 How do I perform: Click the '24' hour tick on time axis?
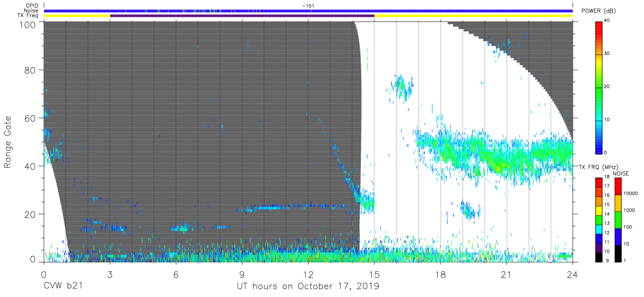pyautogui.click(x=573, y=273)
